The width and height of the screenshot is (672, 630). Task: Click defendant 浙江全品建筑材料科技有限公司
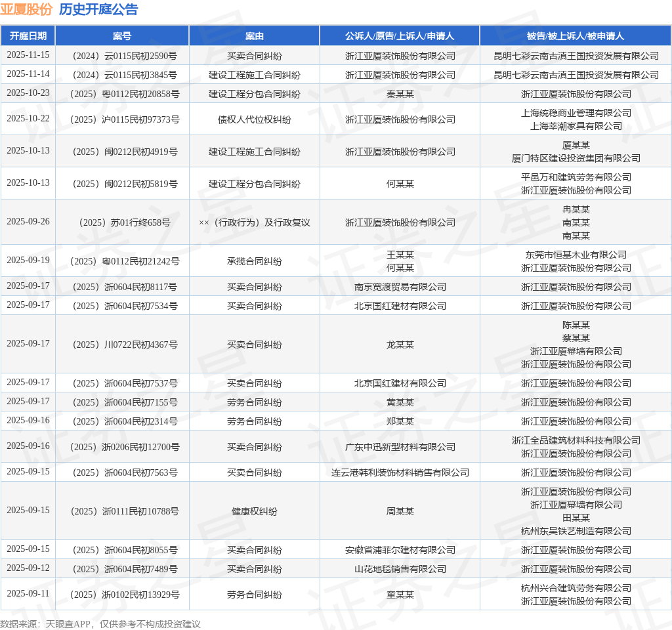click(x=576, y=440)
